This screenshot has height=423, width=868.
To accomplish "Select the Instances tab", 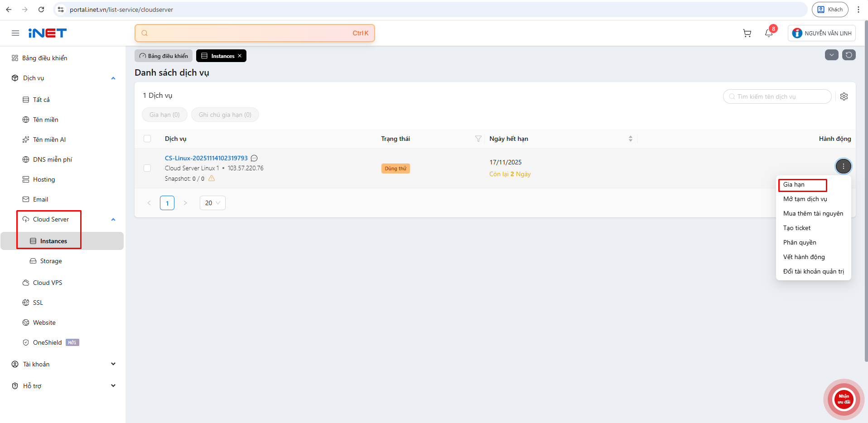I will coord(221,56).
